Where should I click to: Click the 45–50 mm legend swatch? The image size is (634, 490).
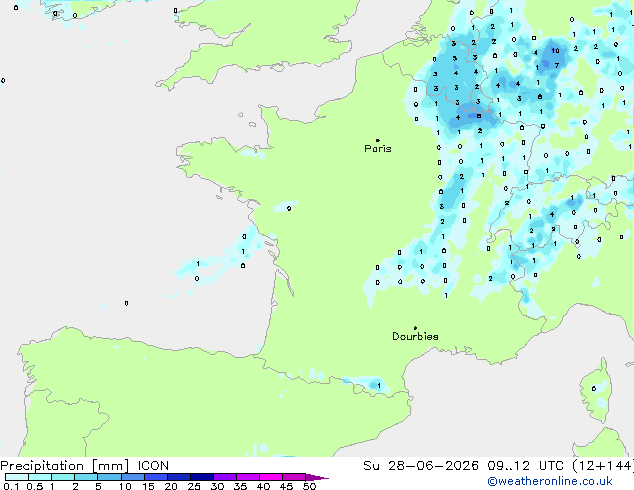coord(294,477)
